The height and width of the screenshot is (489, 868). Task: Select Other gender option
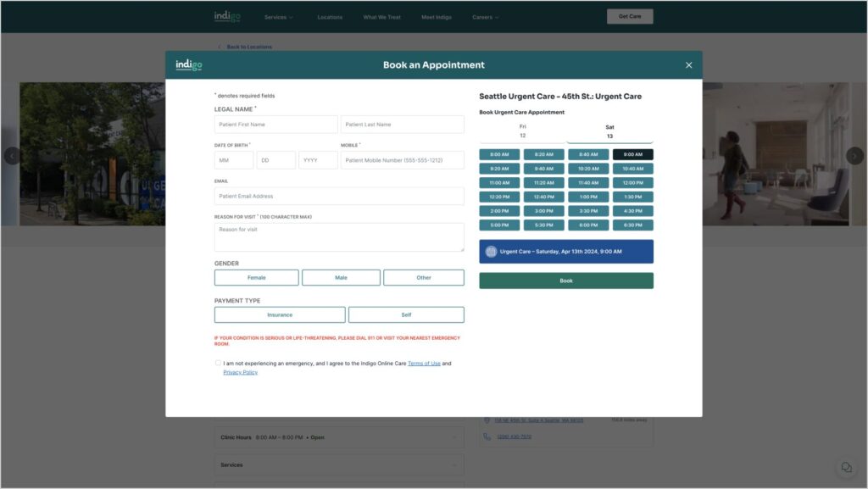pyautogui.click(x=424, y=278)
